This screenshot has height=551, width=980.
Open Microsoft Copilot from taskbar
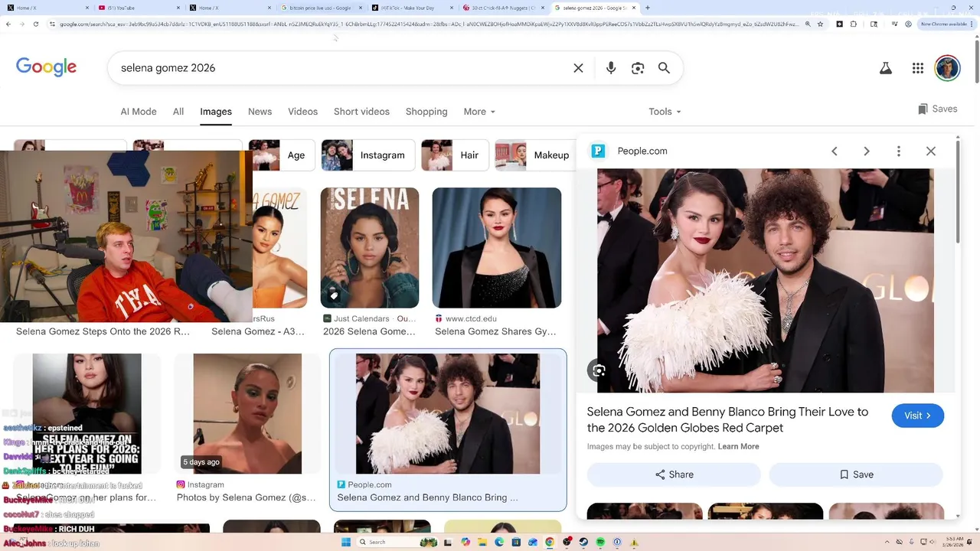[x=465, y=542]
